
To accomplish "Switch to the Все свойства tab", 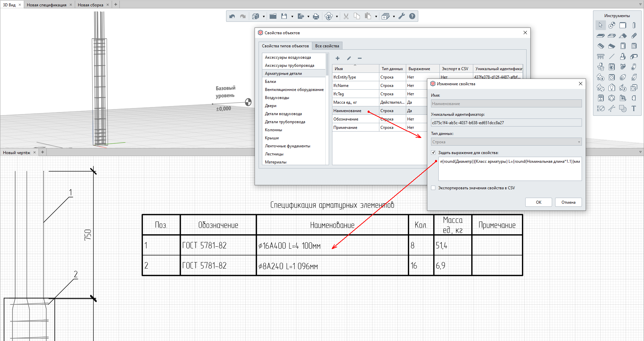I will click(327, 46).
